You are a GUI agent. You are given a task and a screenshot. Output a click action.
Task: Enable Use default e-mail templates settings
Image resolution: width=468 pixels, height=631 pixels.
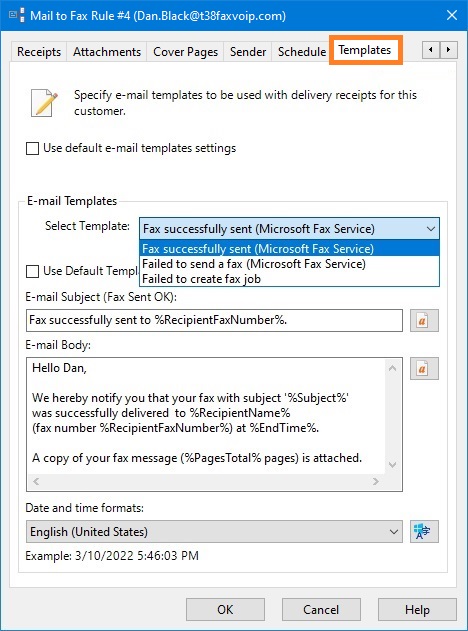[32, 148]
